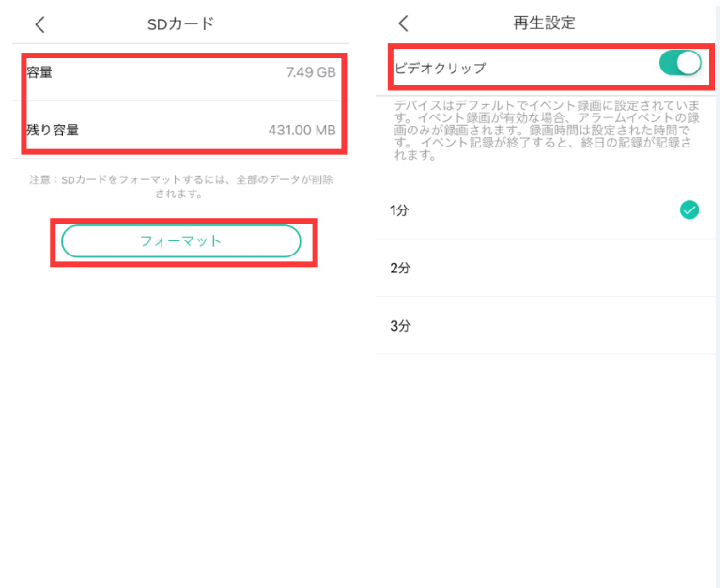Select the 7.49 GB value
This screenshot has width=727, height=588.
(311, 72)
